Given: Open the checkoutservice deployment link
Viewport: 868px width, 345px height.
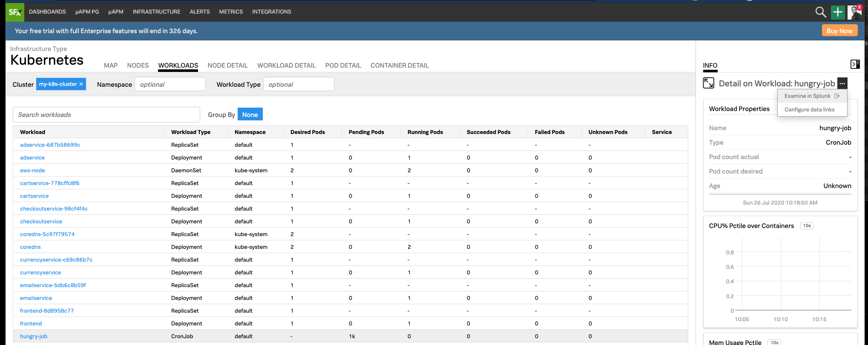Looking at the screenshot, I should (x=41, y=221).
